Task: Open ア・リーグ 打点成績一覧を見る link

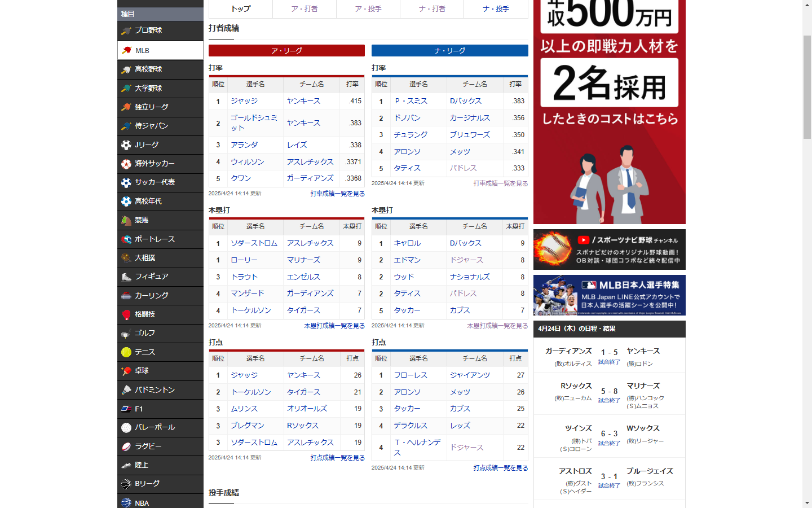Action: click(337, 458)
